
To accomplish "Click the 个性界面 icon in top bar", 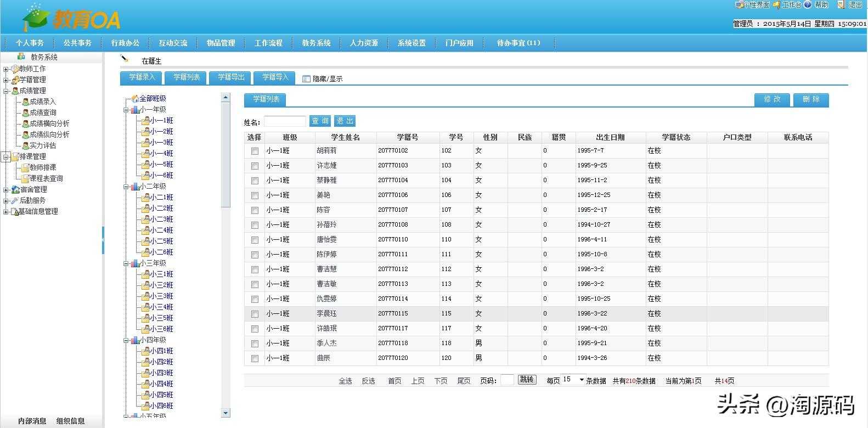I will pyautogui.click(x=739, y=5).
